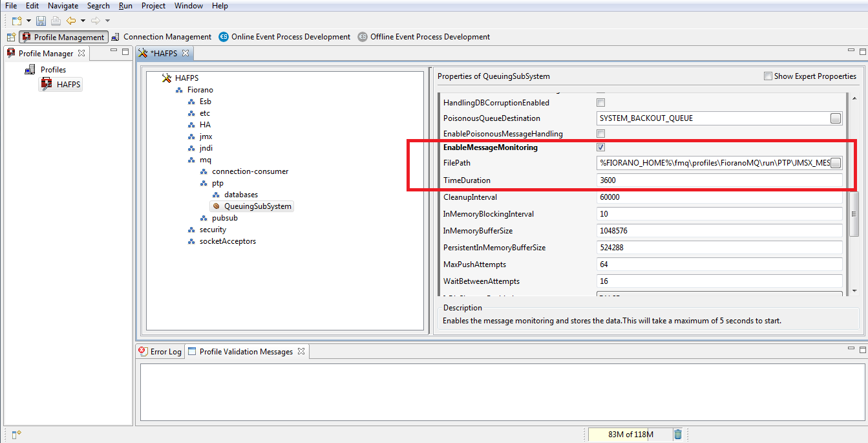Open PoisonousQueueDestination value selector button
The width and height of the screenshot is (868, 443).
[836, 118]
